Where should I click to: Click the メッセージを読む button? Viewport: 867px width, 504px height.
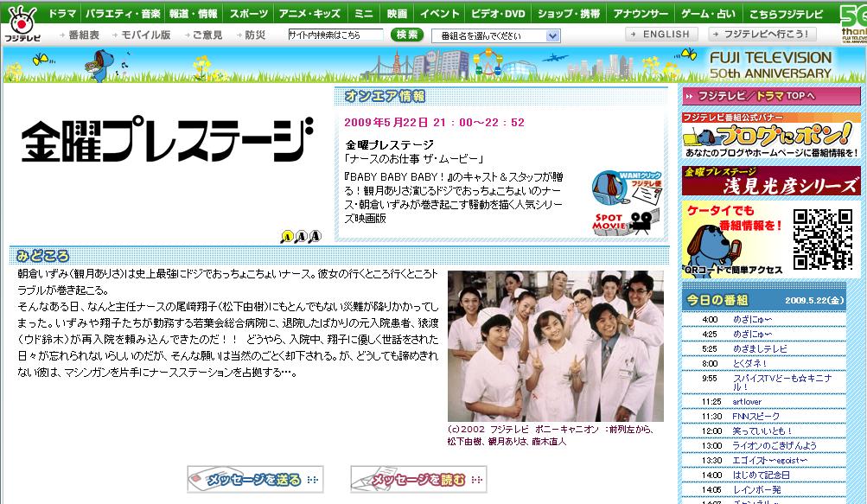click(x=418, y=480)
